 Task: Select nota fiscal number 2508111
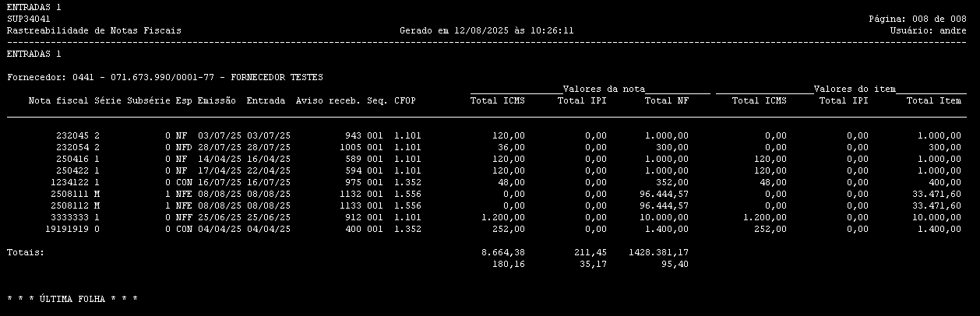(x=70, y=194)
